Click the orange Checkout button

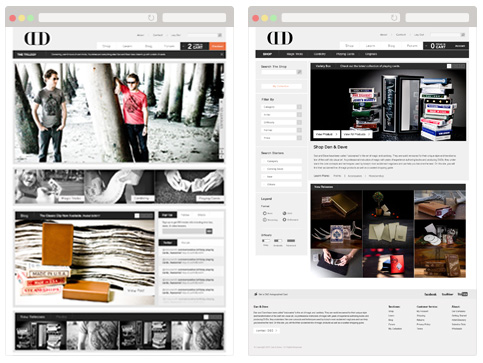[x=217, y=46]
